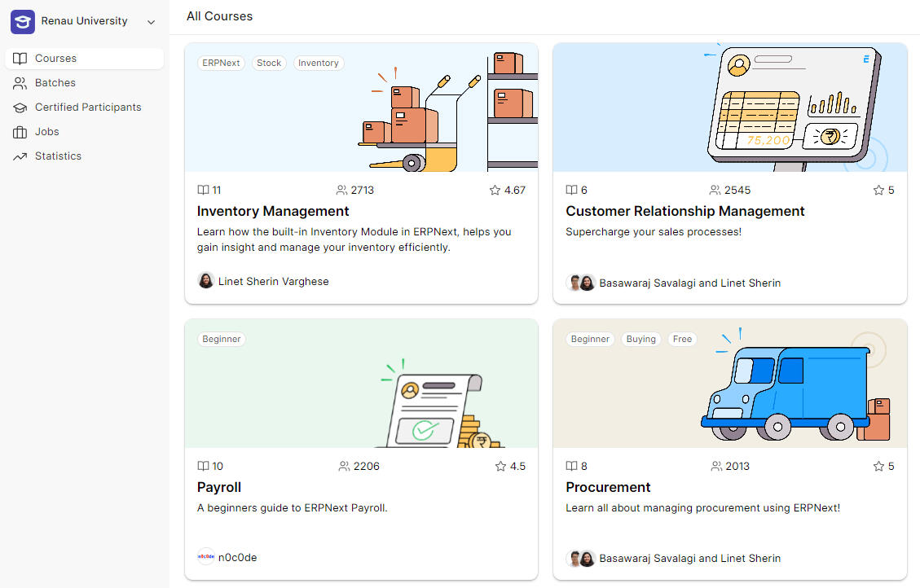Click the Customer Relationship Management cover image
Image resolution: width=920 pixels, height=588 pixels.
(x=729, y=108)
